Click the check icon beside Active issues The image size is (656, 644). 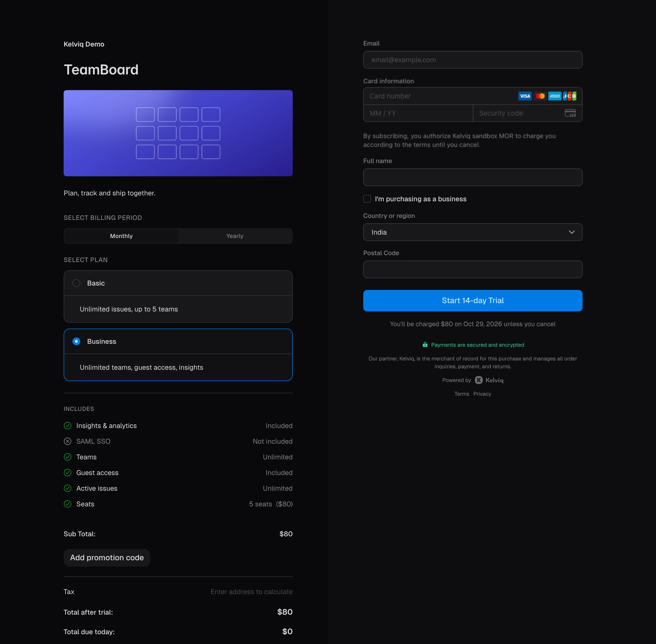[68, 488]
